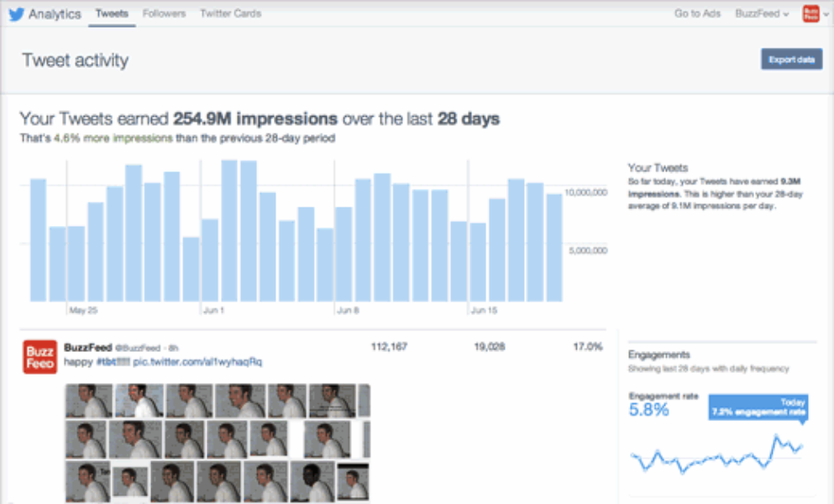Open the dropdown arrow next to profile avatar
Image resolution: width=834 pixels, height=504 pixels.
[826, 14]
